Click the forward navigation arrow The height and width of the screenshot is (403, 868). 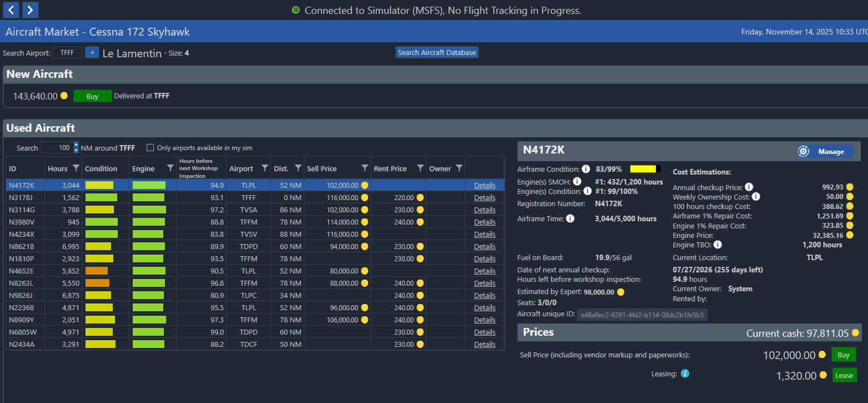31,9
